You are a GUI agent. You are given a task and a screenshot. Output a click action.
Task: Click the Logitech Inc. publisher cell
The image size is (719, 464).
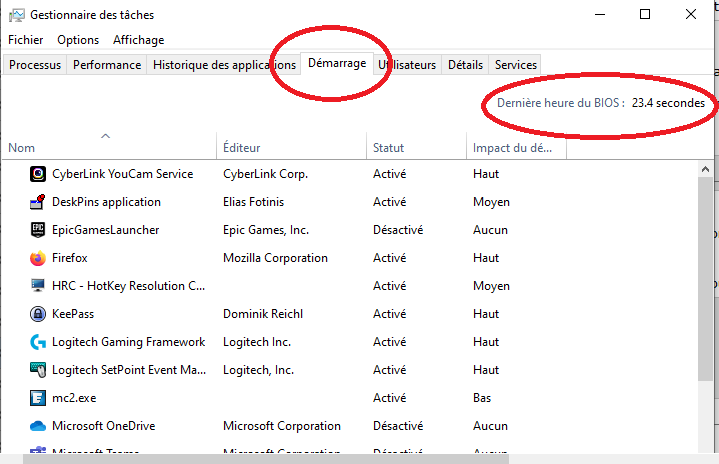pyautogui.click(x=257, y=342)
